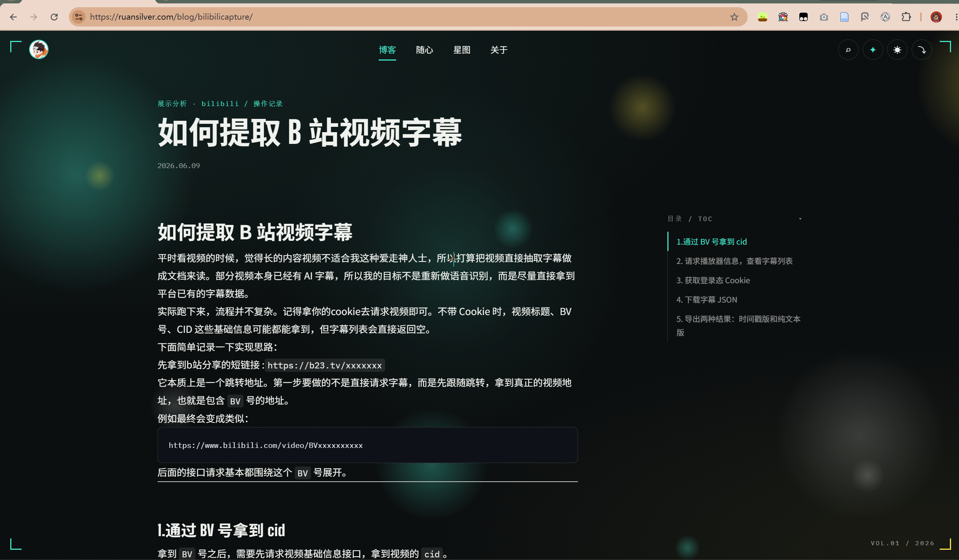This screenshot has height=560, width=959.
Task: Jump to TOC item 4. 下载字幕 JSON
Action: 706,300
